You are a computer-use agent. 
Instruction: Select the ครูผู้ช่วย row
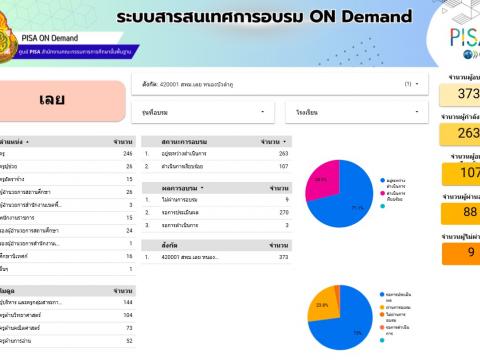(67, 166)
